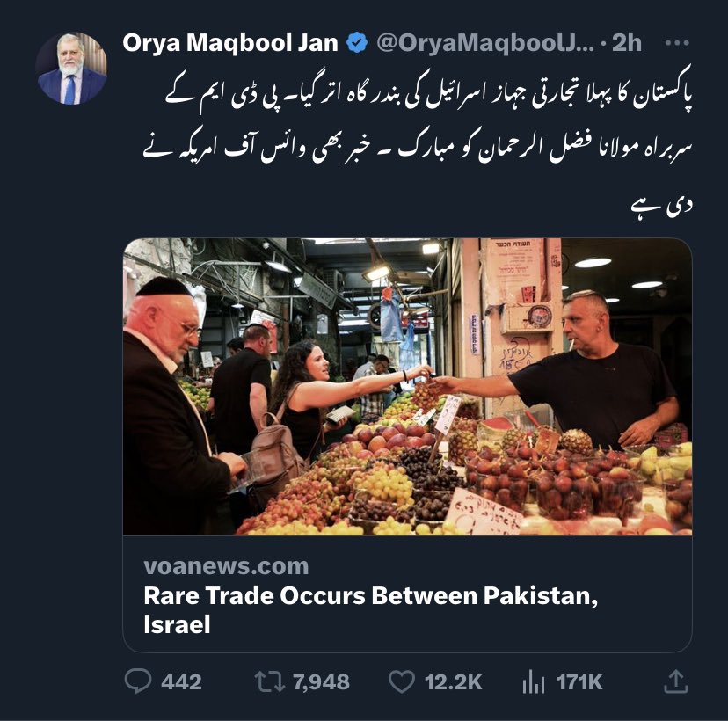Open Orya Maqbool Jan's profile picture
Screen dimensions: 728x721
coord(71,69)
